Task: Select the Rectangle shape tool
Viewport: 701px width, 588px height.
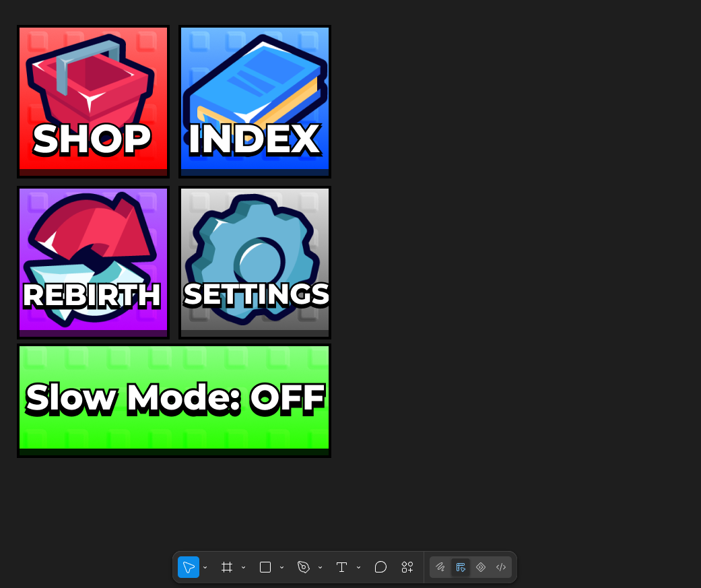Action: [265, 567]
